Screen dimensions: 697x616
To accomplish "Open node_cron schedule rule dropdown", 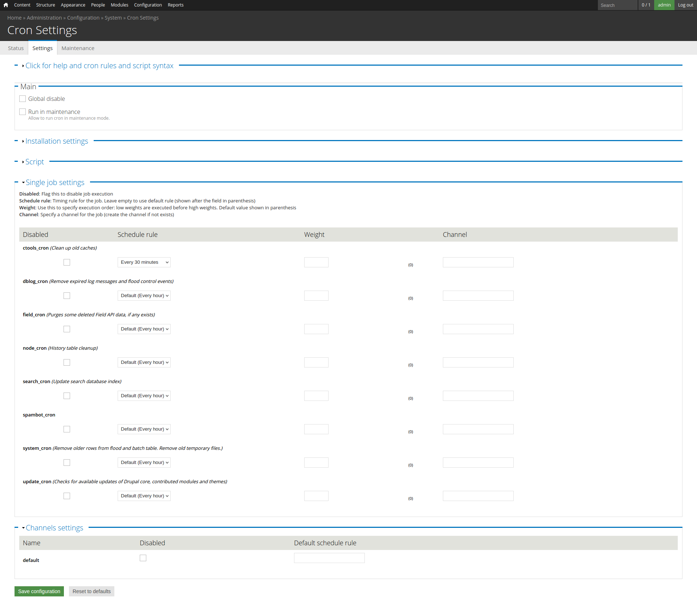I will [x=144, y=362].
